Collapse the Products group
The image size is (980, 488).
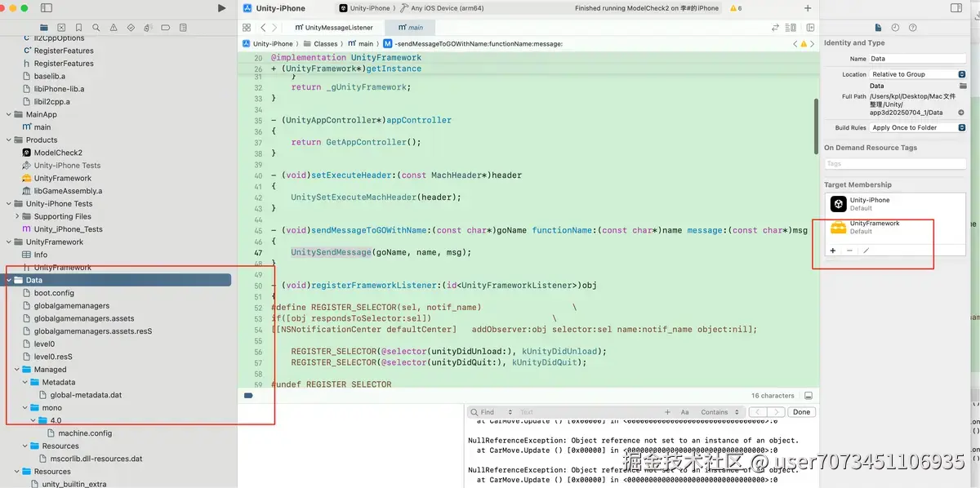(x=9, y=140)
